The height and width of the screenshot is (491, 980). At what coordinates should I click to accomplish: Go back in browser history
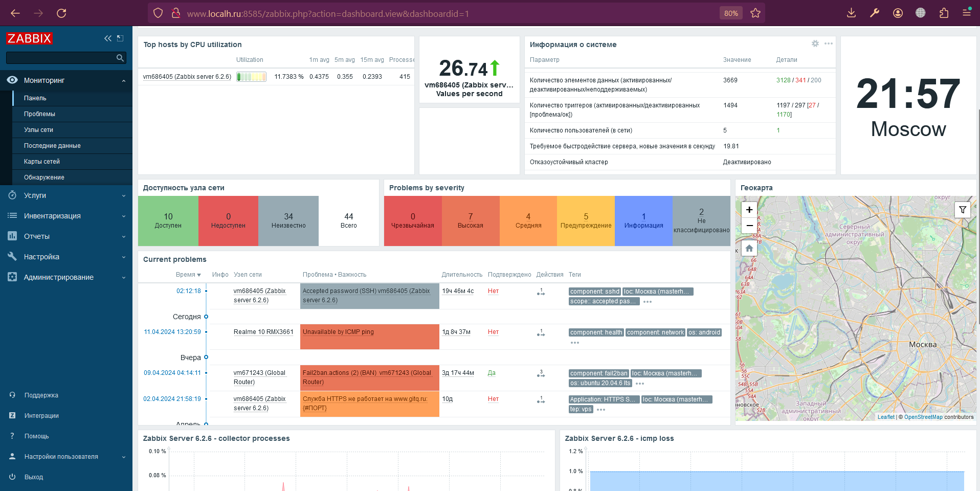point(15,13)
